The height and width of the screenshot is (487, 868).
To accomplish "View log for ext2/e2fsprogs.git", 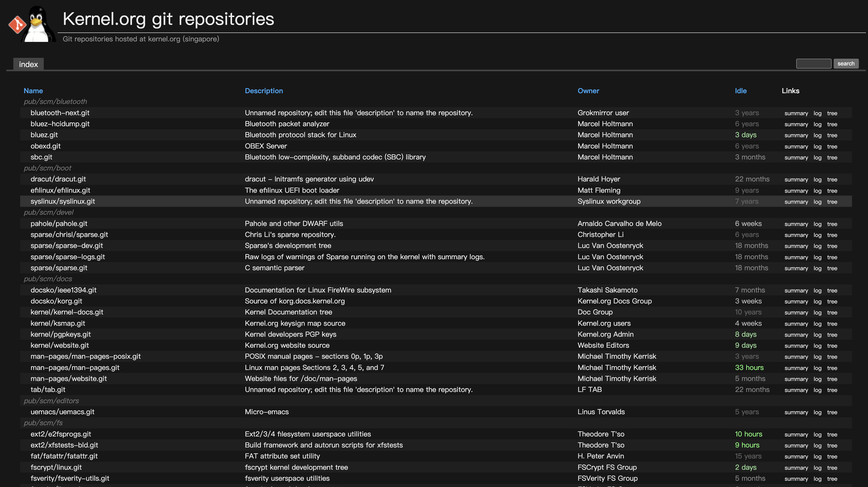I will 817,434.
